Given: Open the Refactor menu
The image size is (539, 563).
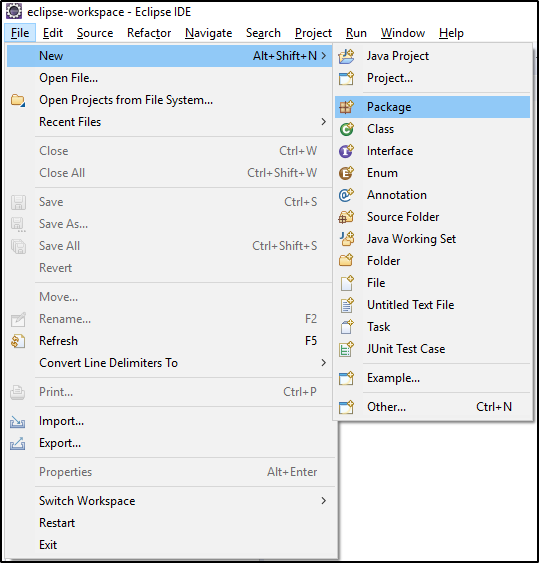Looking at the screenshot, I should [x=149, y=33].
